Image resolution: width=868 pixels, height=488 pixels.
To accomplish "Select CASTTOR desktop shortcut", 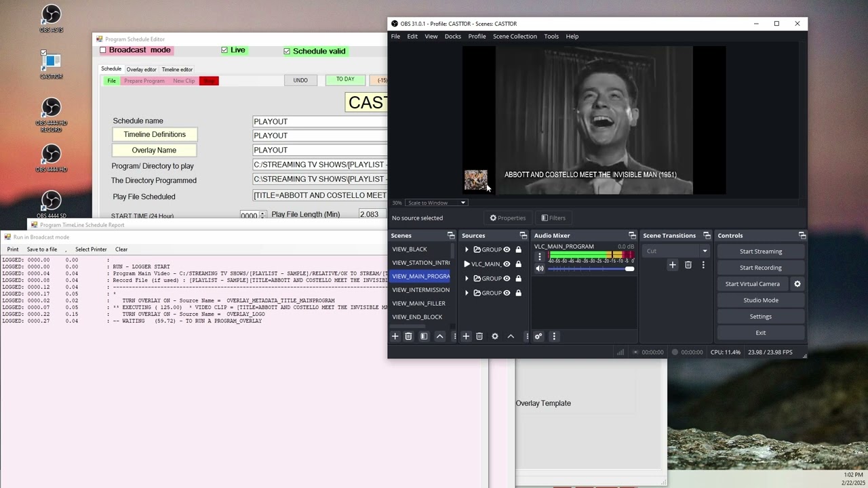I will coord(51,65).
